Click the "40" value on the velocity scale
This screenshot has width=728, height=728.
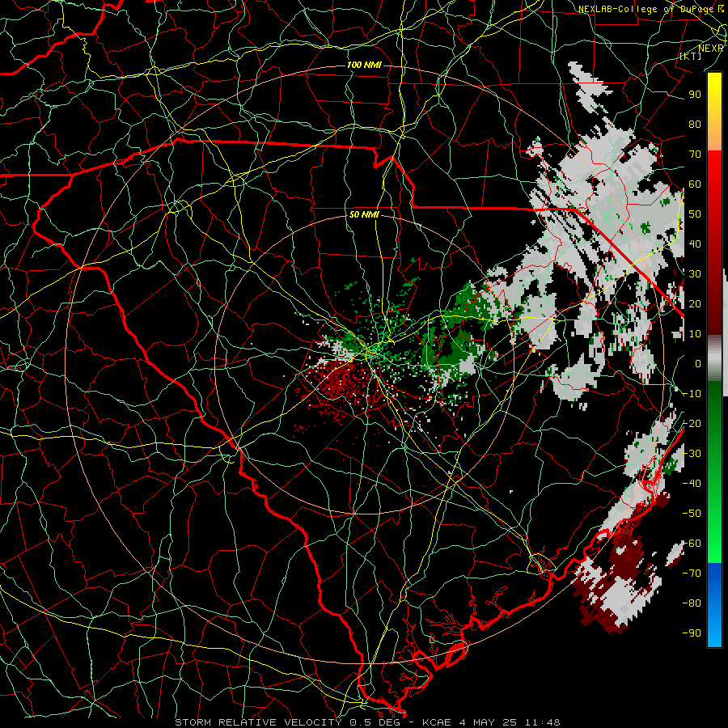pos(695,243)
